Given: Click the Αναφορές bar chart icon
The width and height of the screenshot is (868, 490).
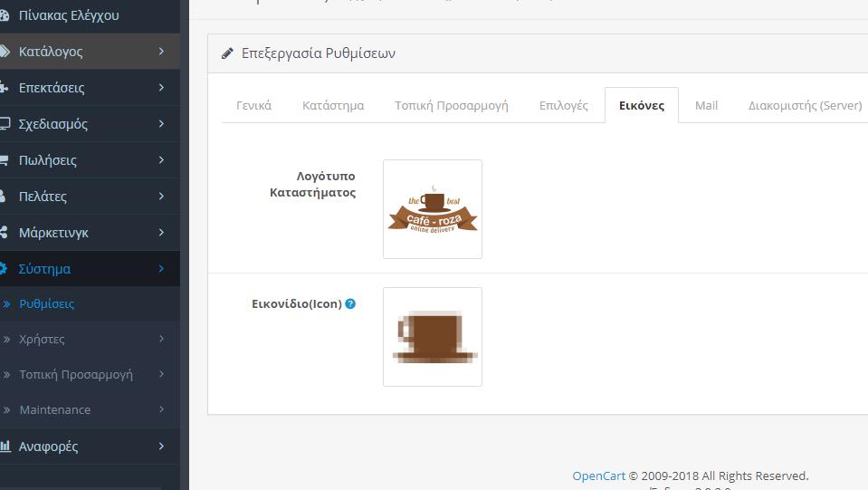Looking at the screenshot, I should 5,446.
